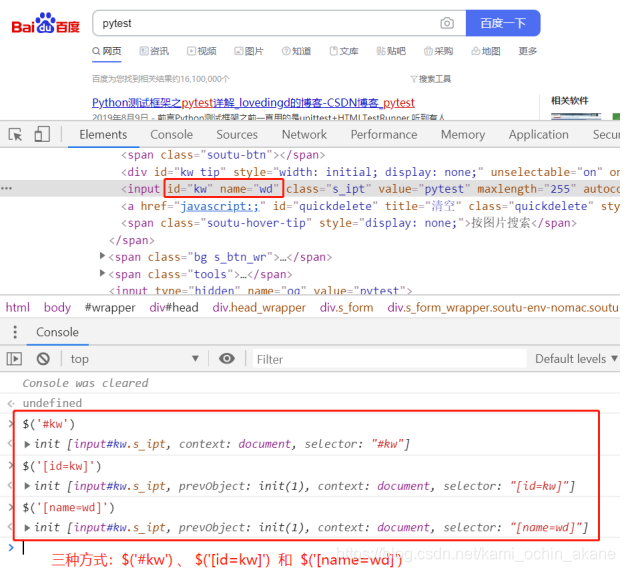Select the 贴吧 tab
Viewport: 625px width, 572px height.
point(391,51)
